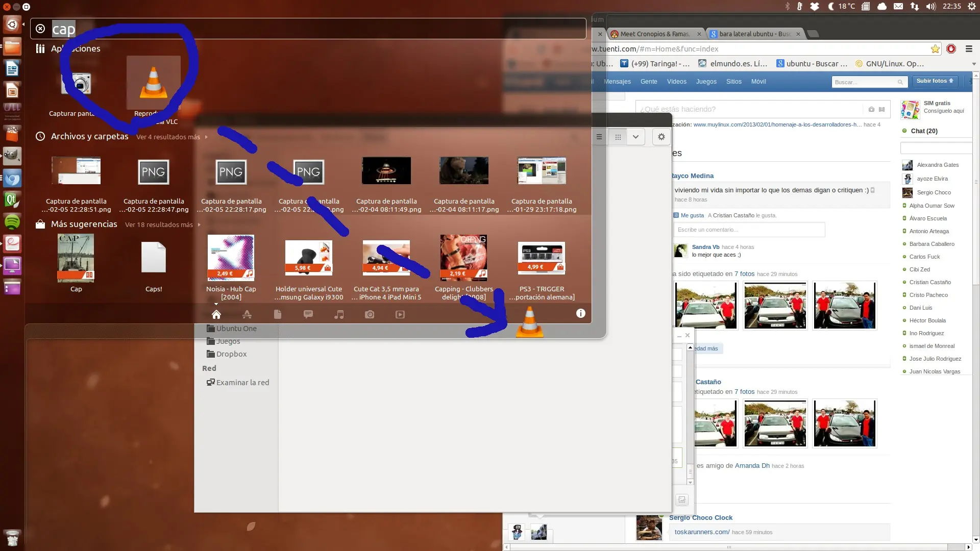Open the network indicator in top panel
Image resolution: width=980 pixels, height=551 pixels.
915,7
